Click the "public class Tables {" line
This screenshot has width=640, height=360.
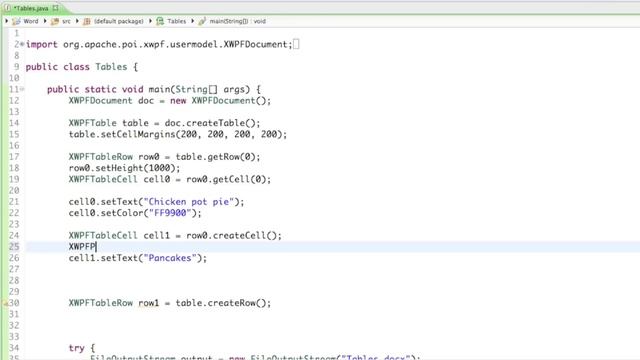click(x=82, y=67)
